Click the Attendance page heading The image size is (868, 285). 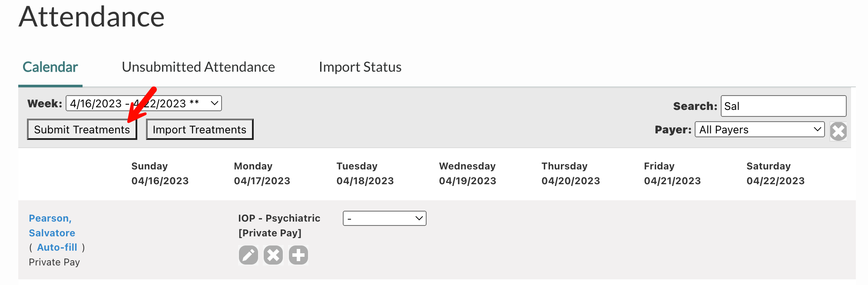coord(92,17)
